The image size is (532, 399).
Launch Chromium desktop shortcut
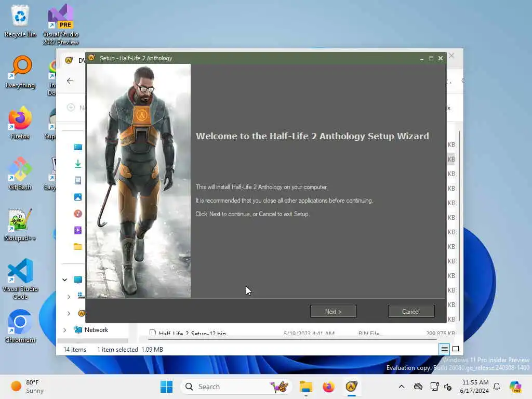[x=20, y=326]
